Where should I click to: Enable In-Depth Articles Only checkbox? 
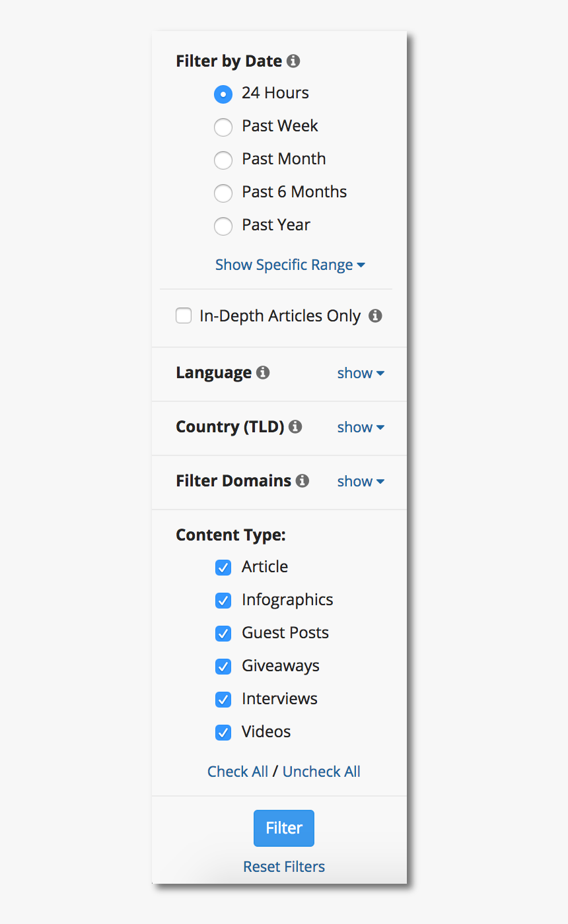(x=184, y=316)
